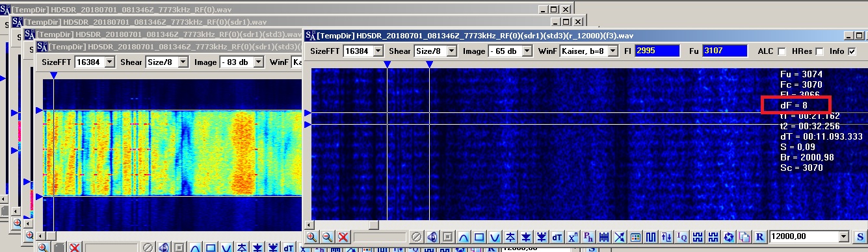
Task: Open the table grid icon
Action: (635, 236)
